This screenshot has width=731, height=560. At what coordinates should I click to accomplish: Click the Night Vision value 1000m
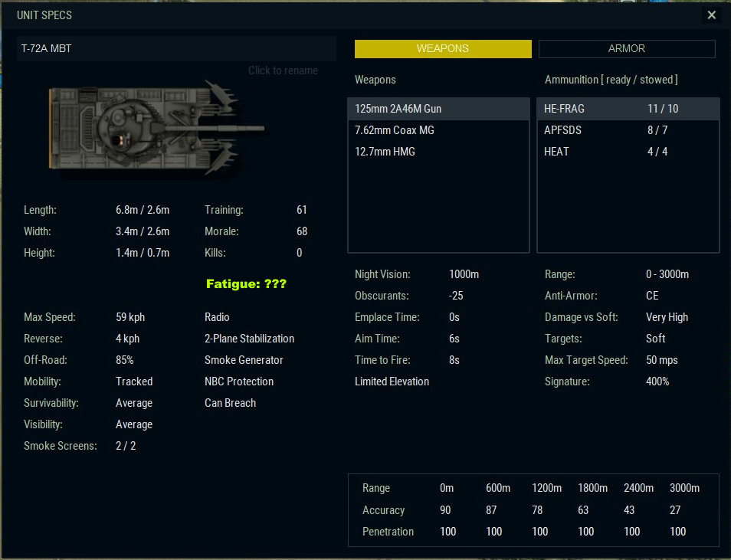coord(464,274)
